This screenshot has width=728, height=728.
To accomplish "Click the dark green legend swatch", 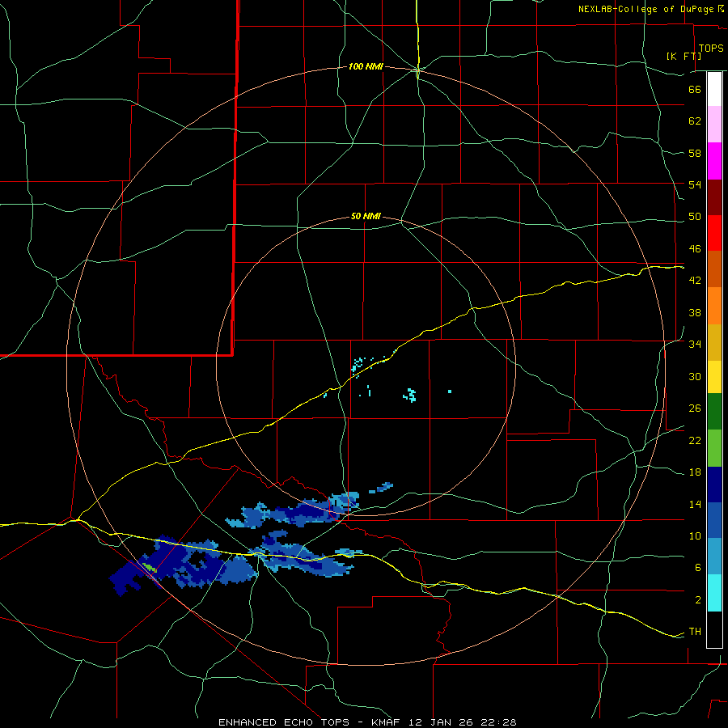I will coord(714,412).
